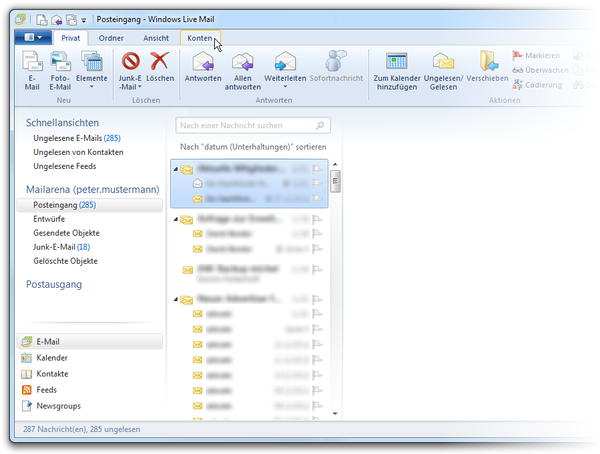Open Posteingang (285) folder
Screen dimensions: 600x454
click(x=90, y=205)
